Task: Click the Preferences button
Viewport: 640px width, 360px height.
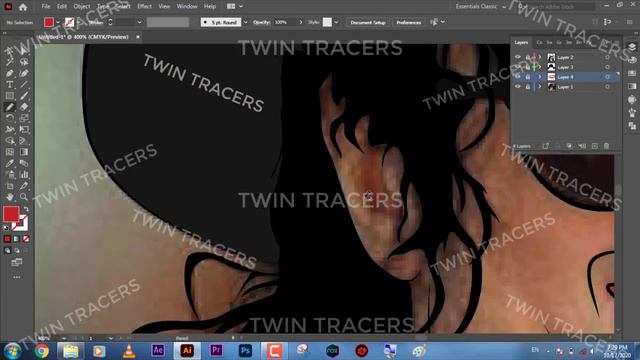Action: pos(409,22)
